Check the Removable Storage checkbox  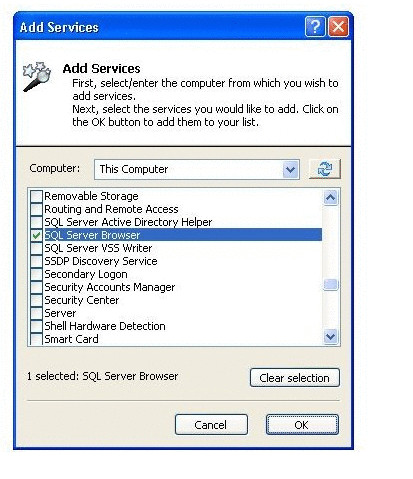point(36,196)
